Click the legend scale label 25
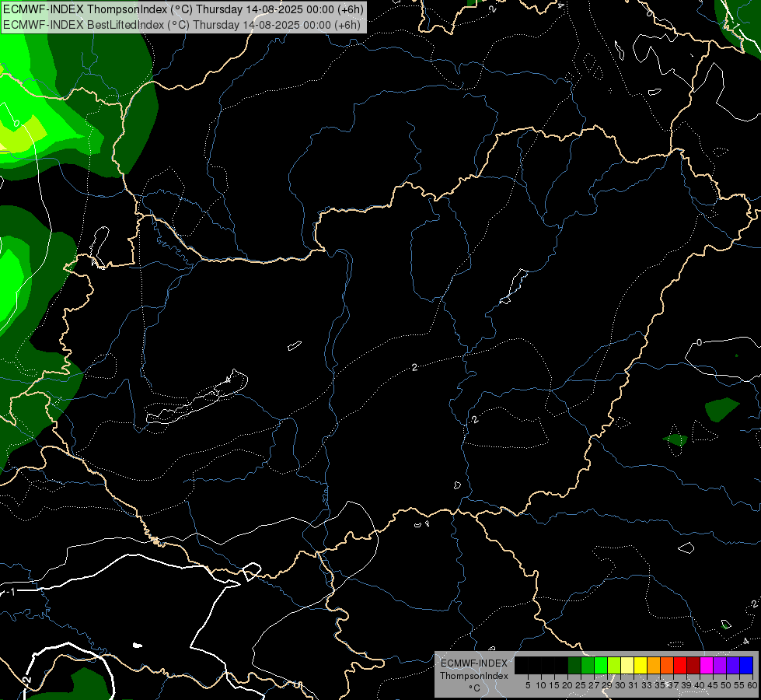Image resolution: width=761 pixels, height=700 pixels. pyautogui.click(x=581, y=685)
